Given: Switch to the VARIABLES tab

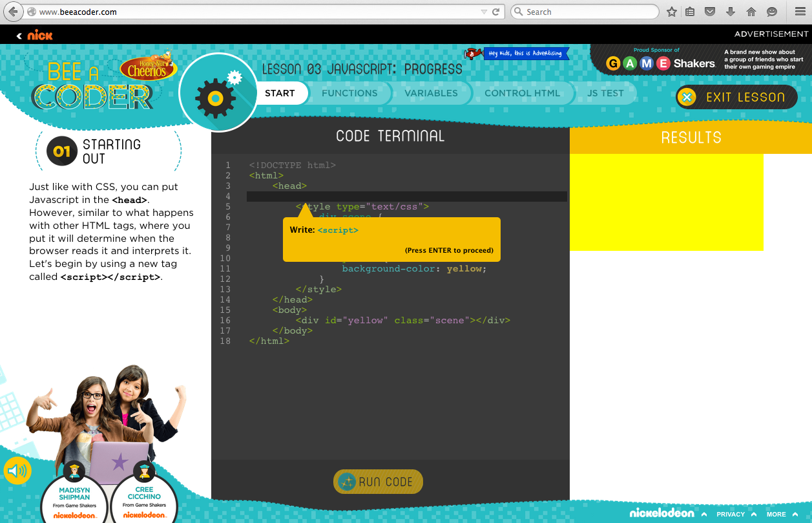Looking at the screenshot, I should point(431,93).
